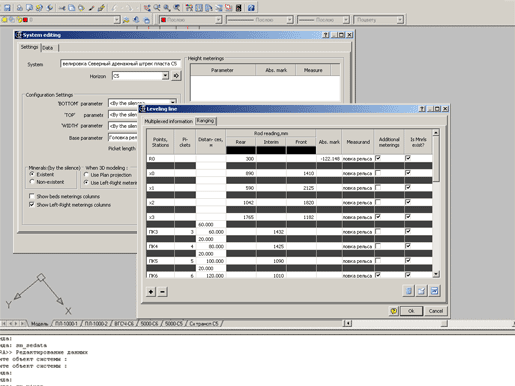Click the yellow help icon beside Ok
515x386 pixels.
pyautogui.click(x=394, y=311)
